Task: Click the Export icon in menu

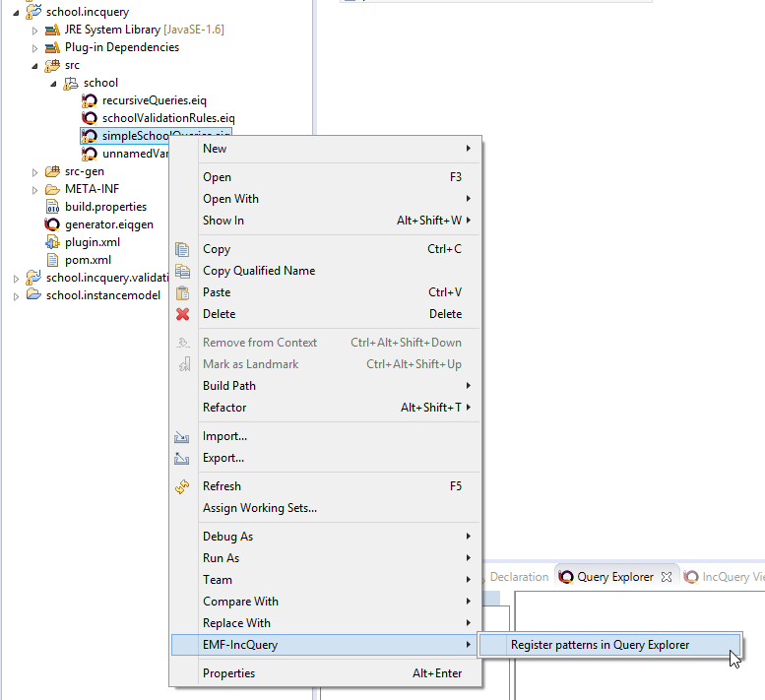Action: pyautogui.click(x=181, y=458)
